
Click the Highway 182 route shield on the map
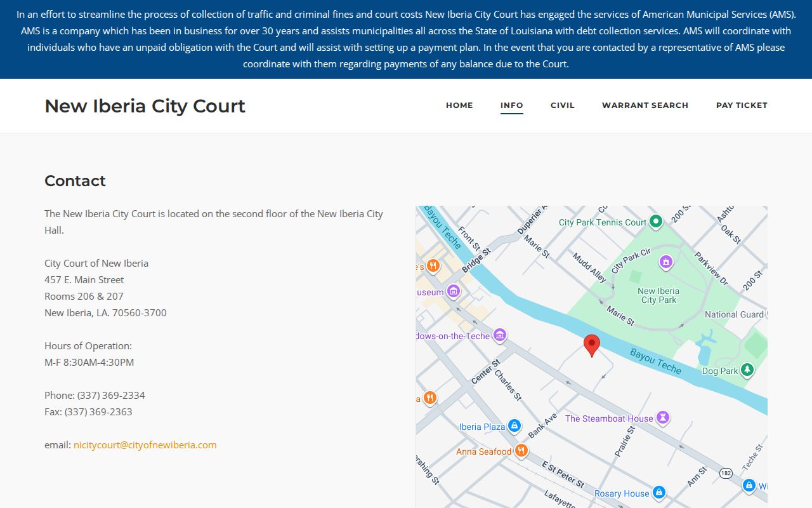726,474
